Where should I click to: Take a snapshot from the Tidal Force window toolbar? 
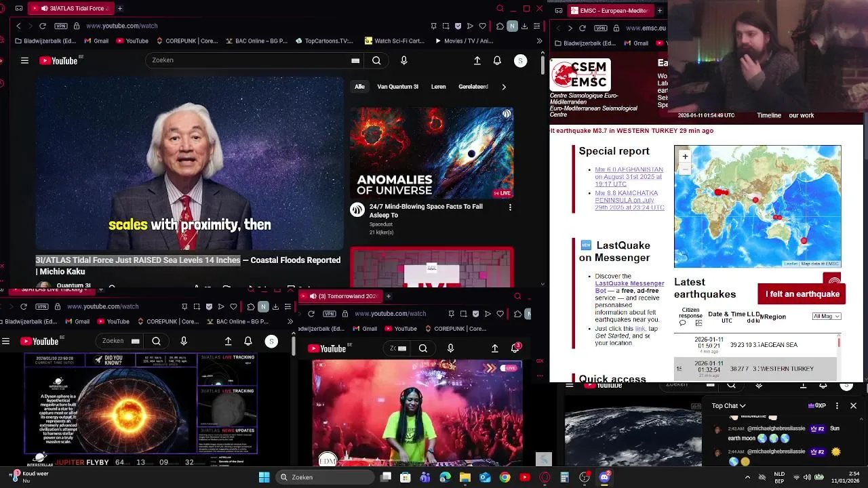[x=446, y=26]
